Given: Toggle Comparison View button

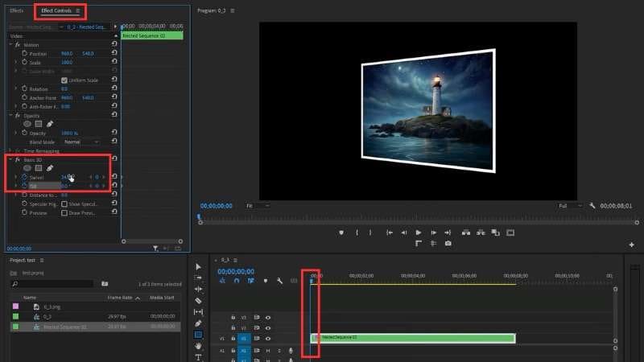Looking at the screenshot, I should (x=496, y=232).
